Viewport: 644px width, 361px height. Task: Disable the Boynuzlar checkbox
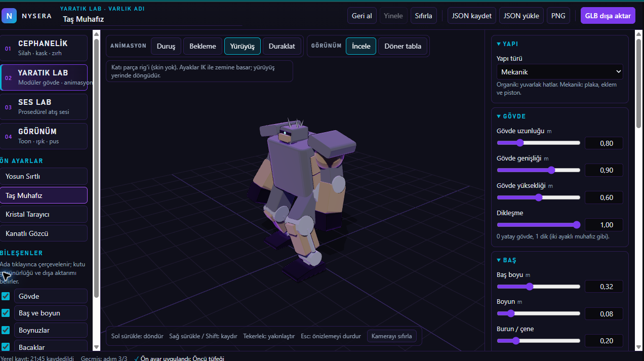click(6, 330)
